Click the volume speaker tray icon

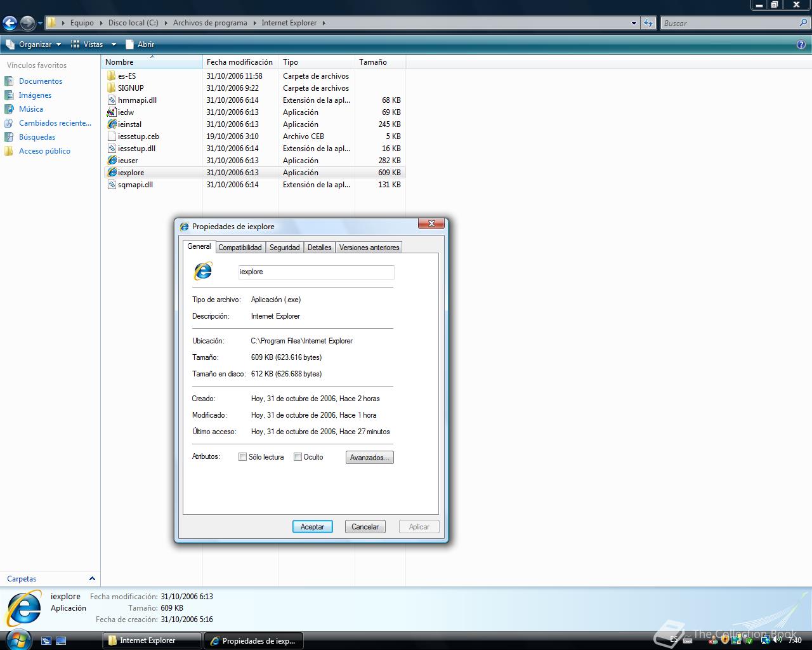[777, 640]
